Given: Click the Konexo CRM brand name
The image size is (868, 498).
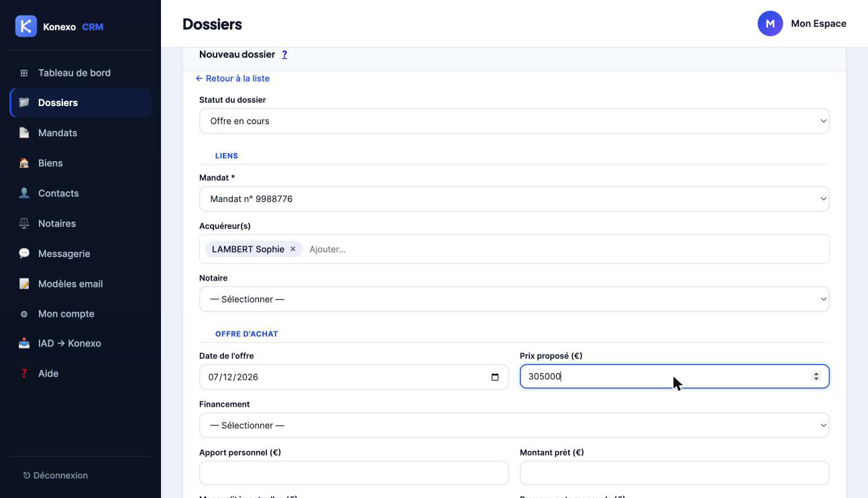Looking at the screenshot, I should pyautogui.click(x=73, y=27).
